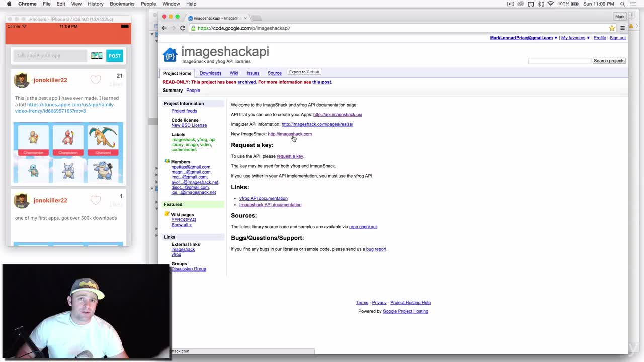Open the Window menu

point(171,4)
